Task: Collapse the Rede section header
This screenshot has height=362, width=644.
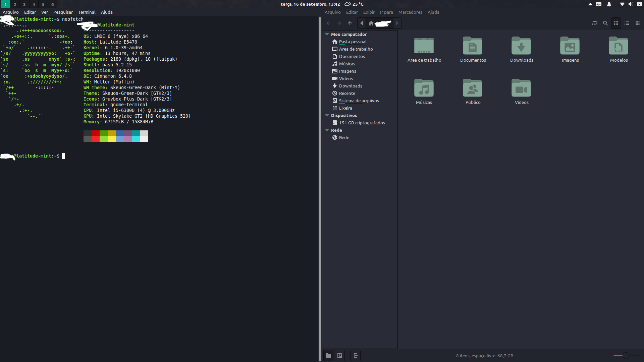Action: (x=327, y=130)
